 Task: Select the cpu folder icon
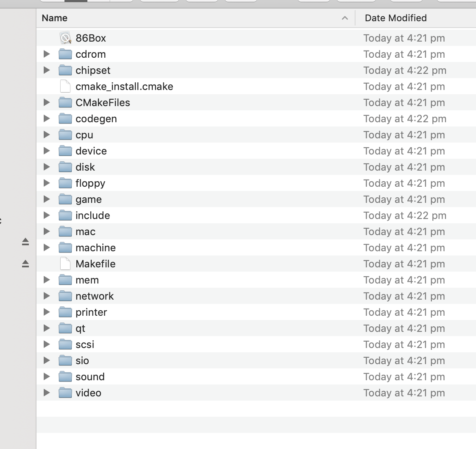click(x=65, y=135)
